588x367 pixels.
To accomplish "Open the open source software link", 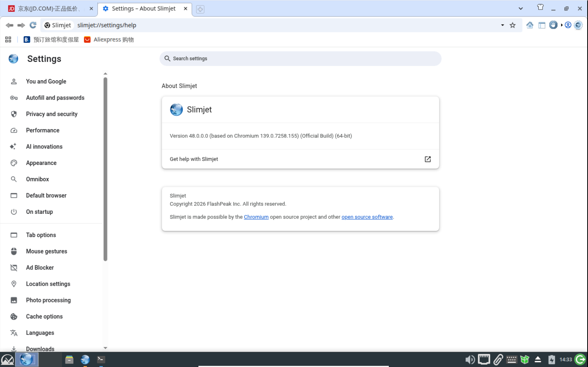I will point(367,217).
